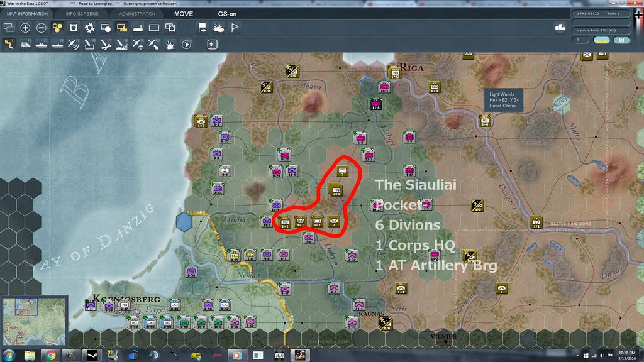Viewport: 644px width, 362px height.
Task: Click the Vehicle Pool 75K readout
Action: pyautogui.click(x=600, y=30)
